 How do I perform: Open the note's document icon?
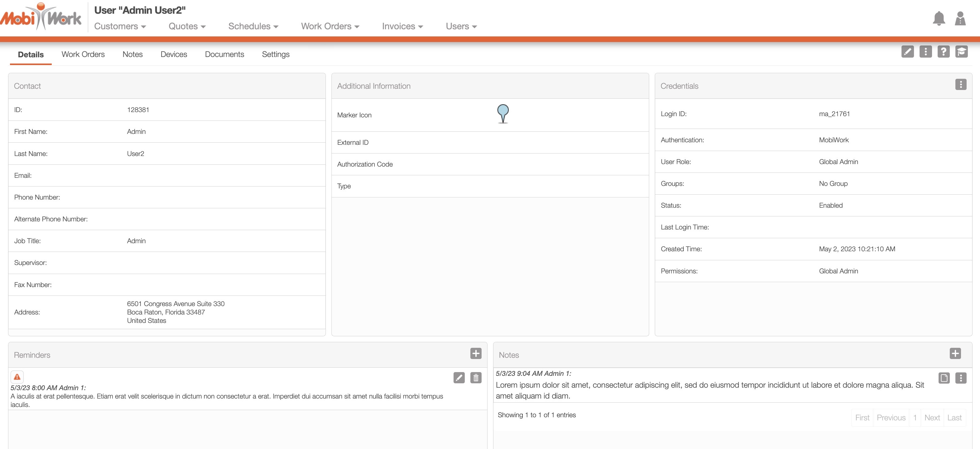click(x=944, y=377)
